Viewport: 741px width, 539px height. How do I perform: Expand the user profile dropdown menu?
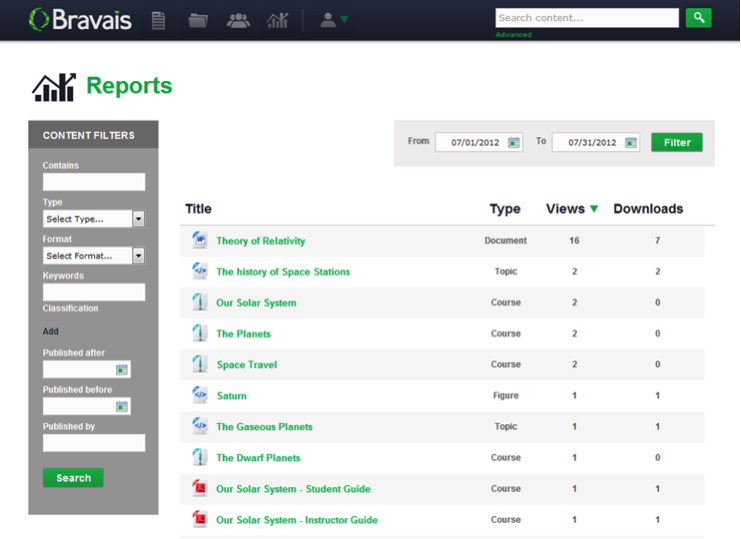pos(333,20)
